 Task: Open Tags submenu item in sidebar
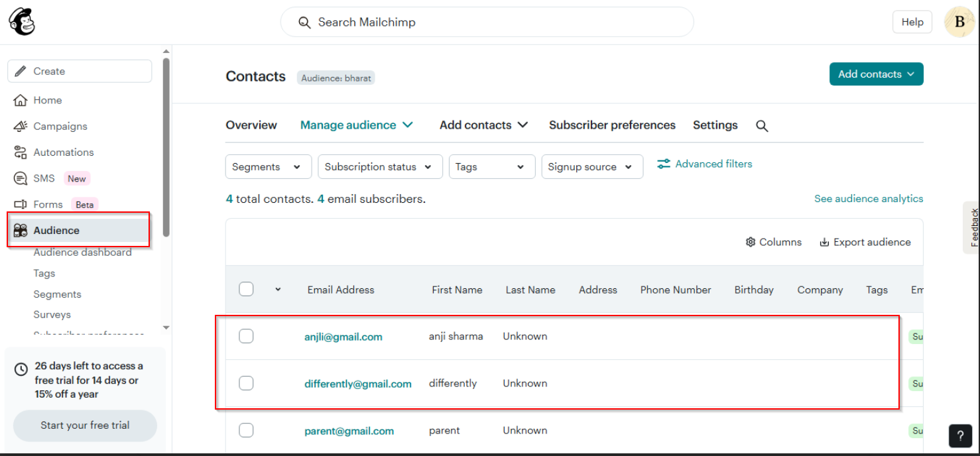tap(44, 273)
